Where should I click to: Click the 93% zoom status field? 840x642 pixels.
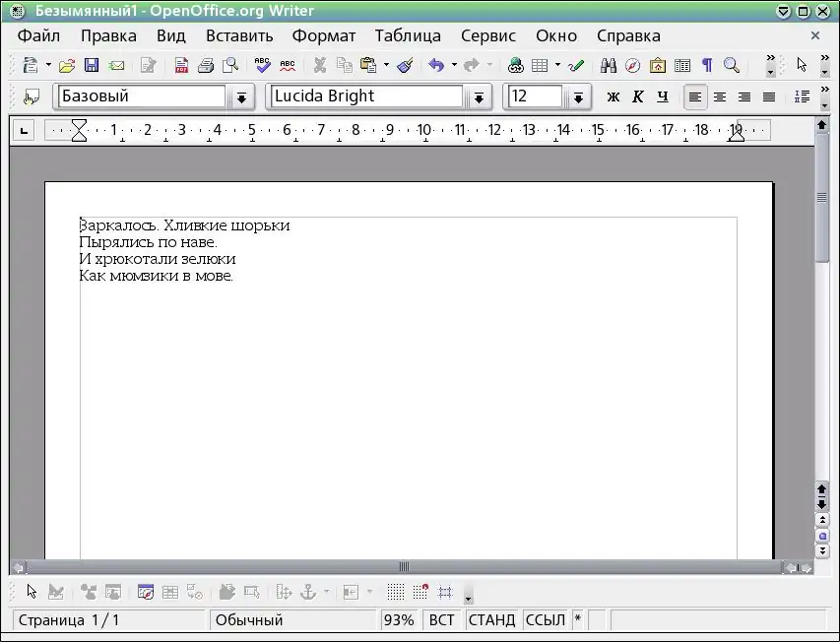(399, 620)
